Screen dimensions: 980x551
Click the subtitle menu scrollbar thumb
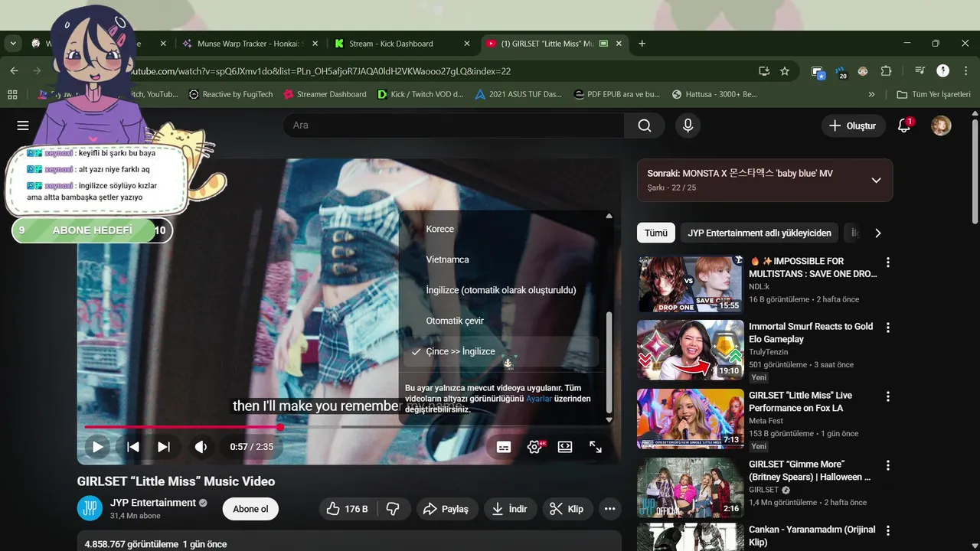tap(609, 361)
